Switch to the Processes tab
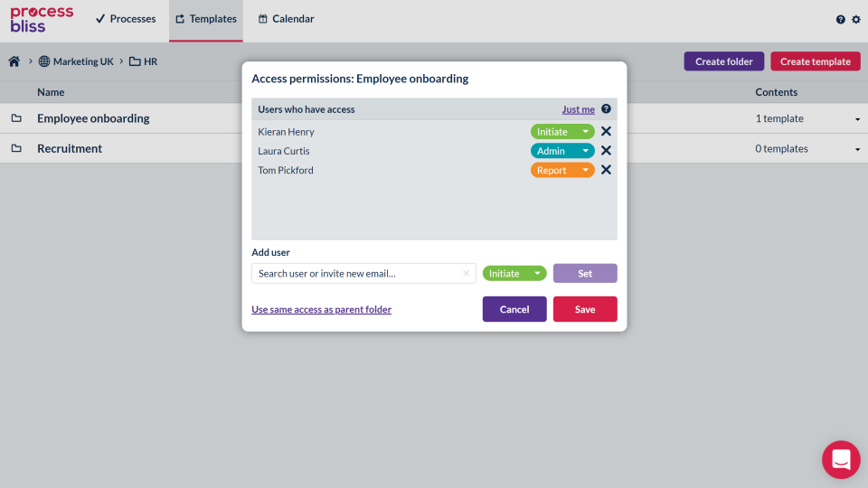Screen dimensions: 868x488 pos(126,19)
